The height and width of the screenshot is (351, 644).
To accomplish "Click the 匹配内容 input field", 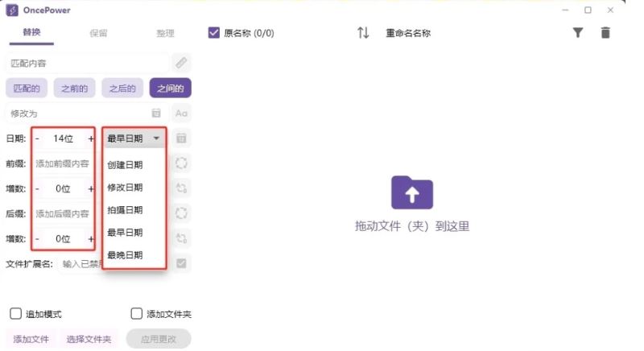I will pos(88,64).
